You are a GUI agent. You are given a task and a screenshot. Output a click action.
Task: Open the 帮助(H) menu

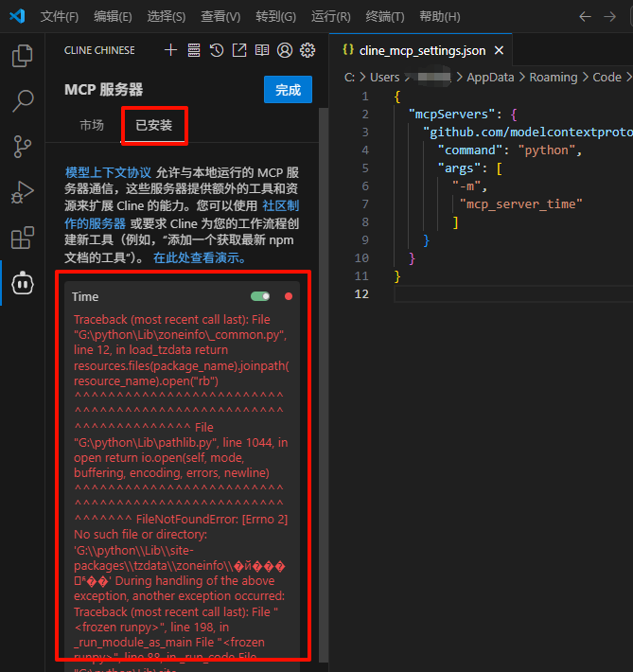pos(440,17)
